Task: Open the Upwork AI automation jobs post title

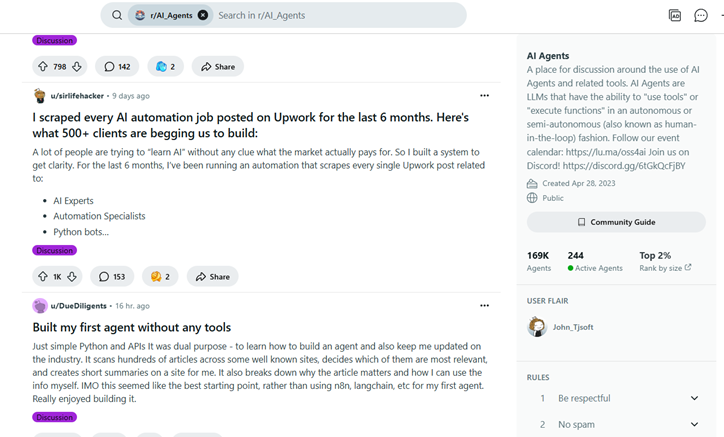Action: (250, 125)
